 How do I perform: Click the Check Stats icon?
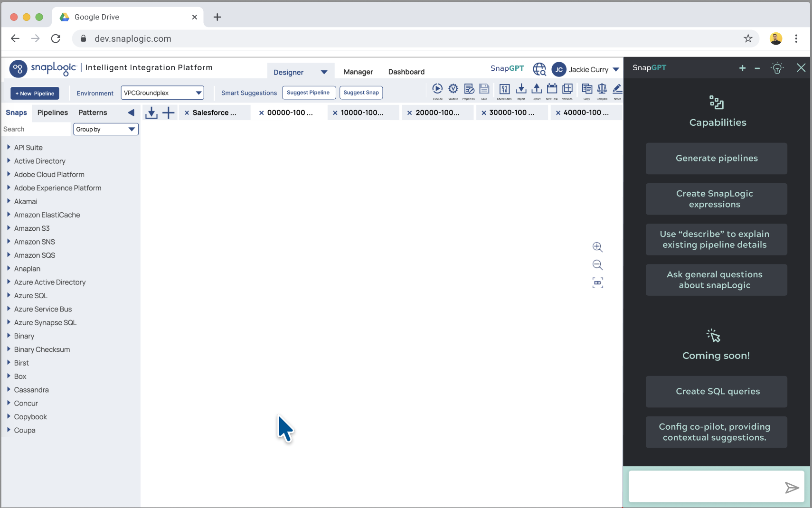pyautogui.click(x=505, y=89)
